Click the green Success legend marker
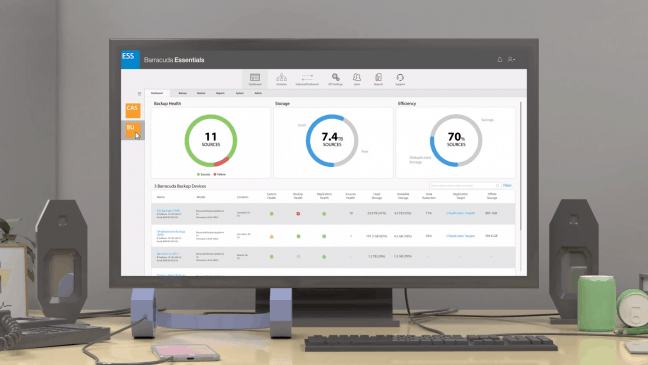Image resolution: width=648 pixels, height=365 pixels. pos(198,174)
